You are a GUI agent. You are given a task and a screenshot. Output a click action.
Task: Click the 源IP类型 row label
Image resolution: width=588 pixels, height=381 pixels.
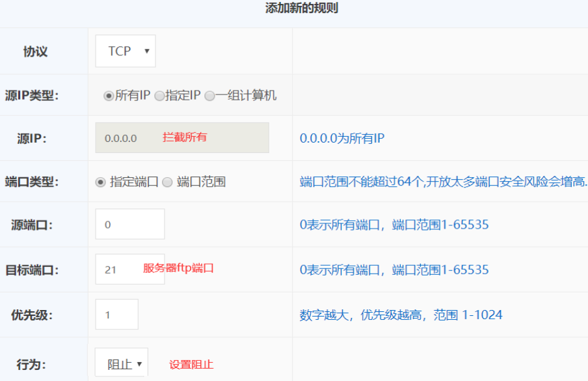pos(31,96)
